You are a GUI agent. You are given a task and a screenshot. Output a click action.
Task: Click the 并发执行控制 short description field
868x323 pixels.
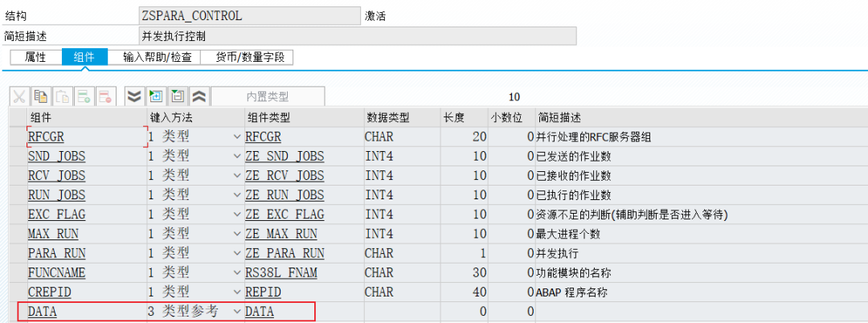358,36
